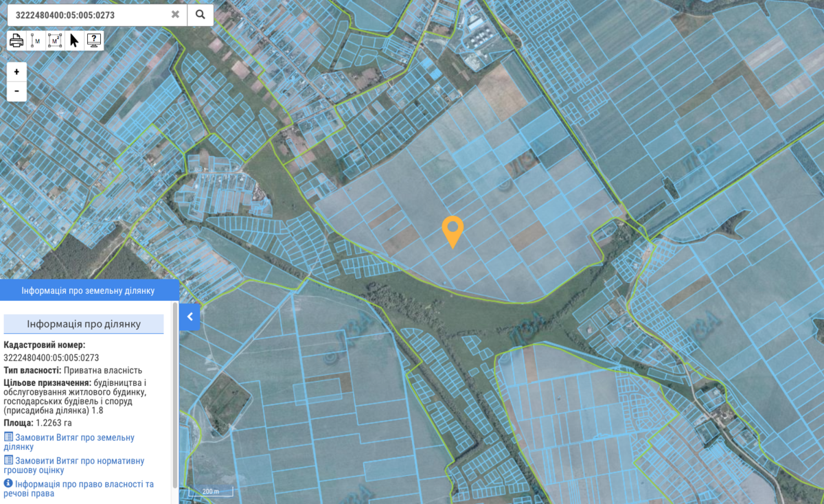
Task: Click the 'Інформація про земельну ділянку' panel title
Action: point(89,290)
